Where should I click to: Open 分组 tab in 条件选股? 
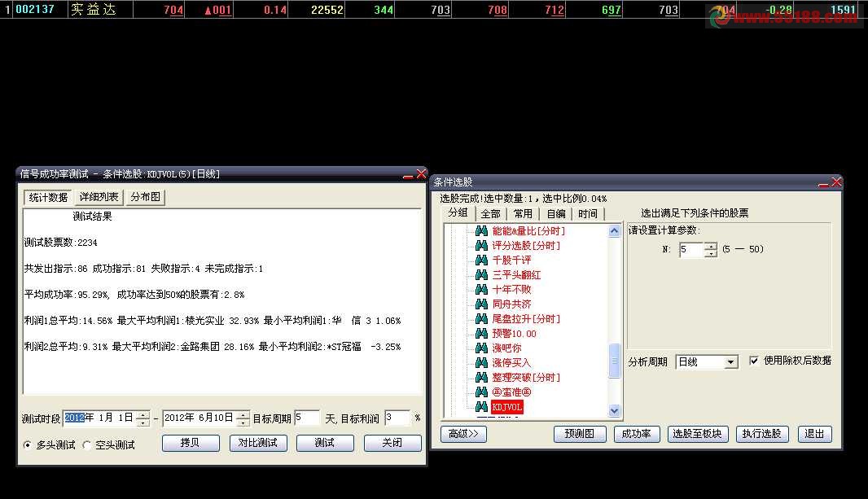[x=458, y=212]
